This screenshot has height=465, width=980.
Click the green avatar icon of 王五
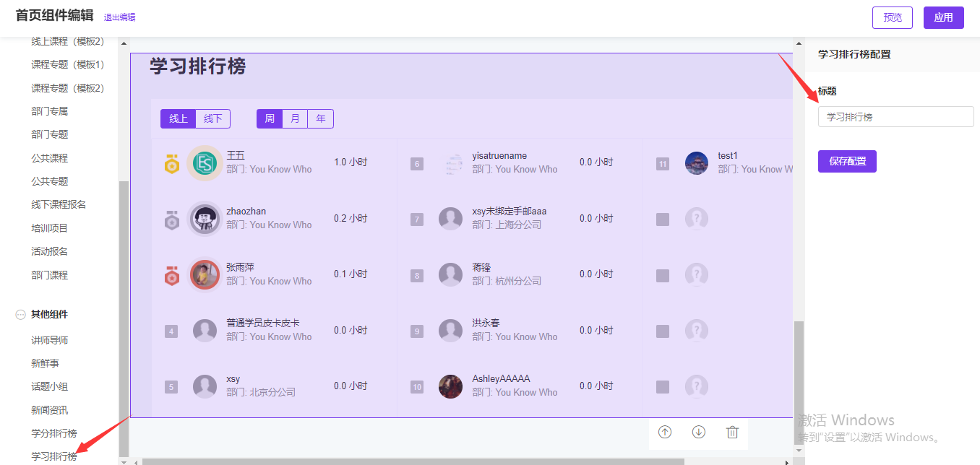tap(205, 162)
